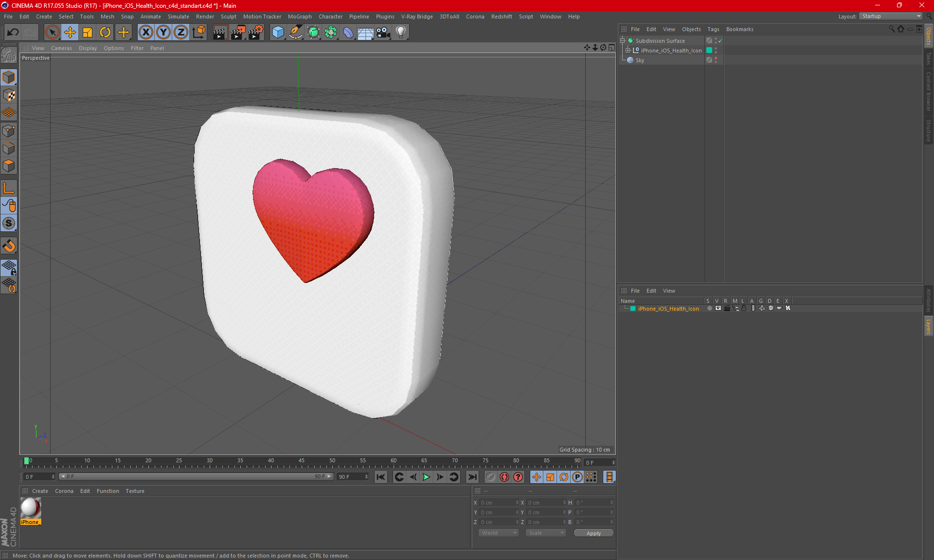Open the MoGraph menu

[300, 17]
